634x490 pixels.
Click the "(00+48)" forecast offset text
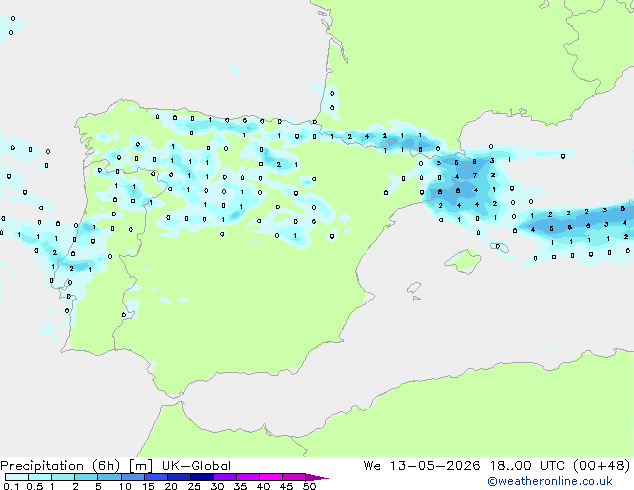pyautogui.click(x=602, y=466)
